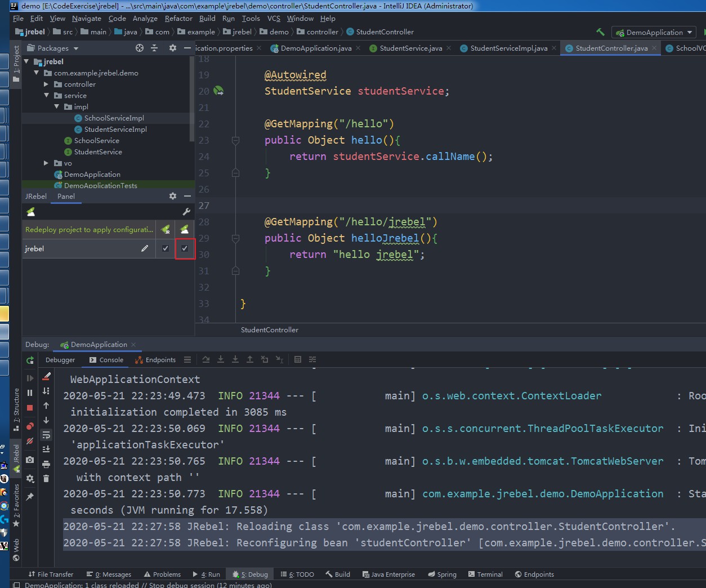Screen dimensions: 706x588
Task: Open the DemoApplication run configuration dropdown
Action: click(654, 32)
